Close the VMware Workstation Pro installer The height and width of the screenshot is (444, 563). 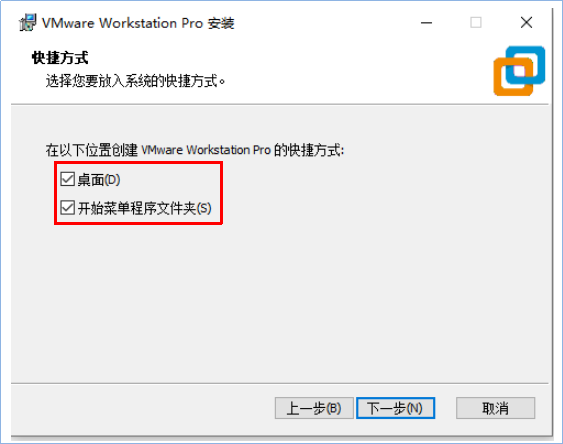tap(526, 23)
